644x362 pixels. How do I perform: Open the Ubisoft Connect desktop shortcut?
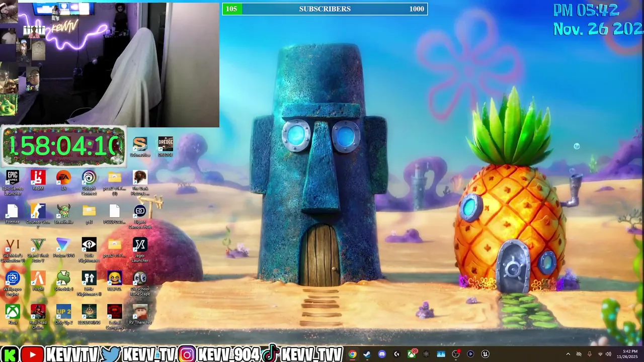(x=89, y=183)
